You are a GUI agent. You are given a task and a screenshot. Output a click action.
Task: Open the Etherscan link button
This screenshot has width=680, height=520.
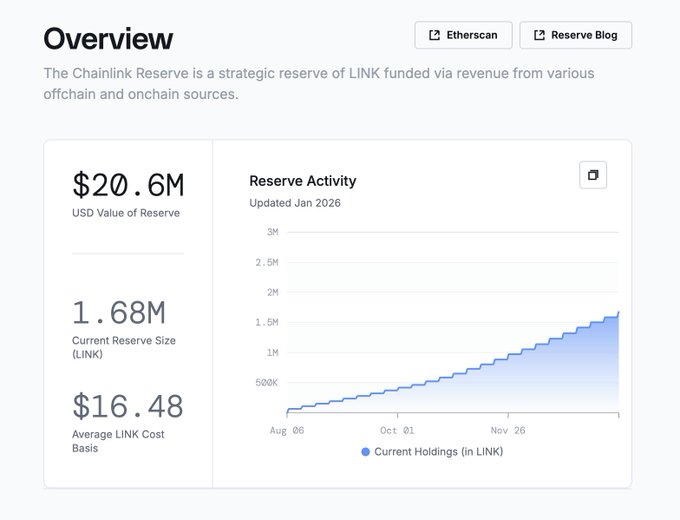(x=463, y=35)
